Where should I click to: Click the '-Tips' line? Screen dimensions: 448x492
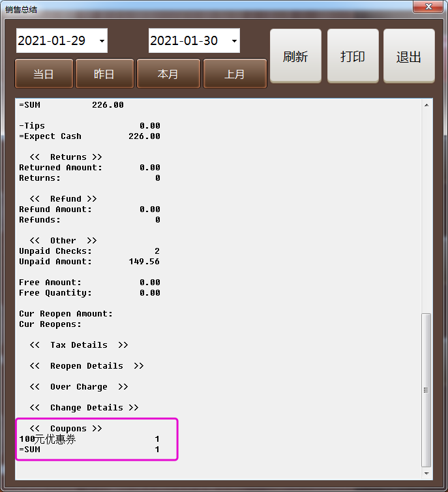click(x=89, y=126)
